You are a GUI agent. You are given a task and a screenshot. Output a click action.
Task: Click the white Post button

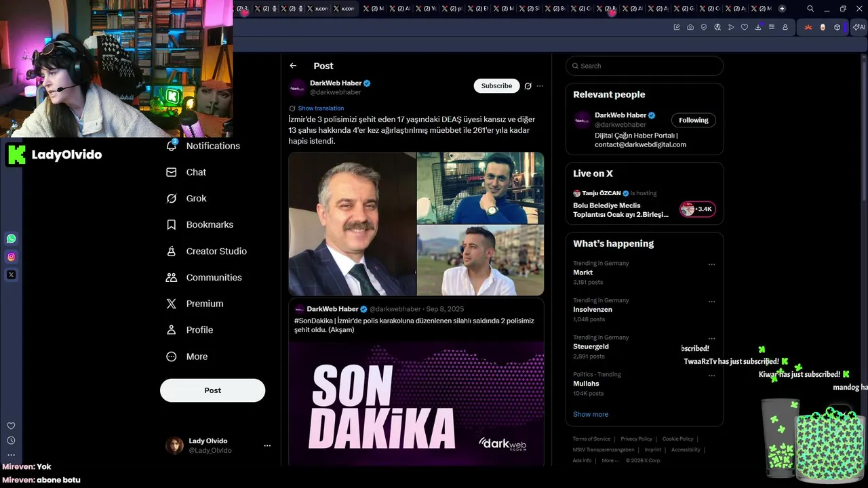click(212, 390)
